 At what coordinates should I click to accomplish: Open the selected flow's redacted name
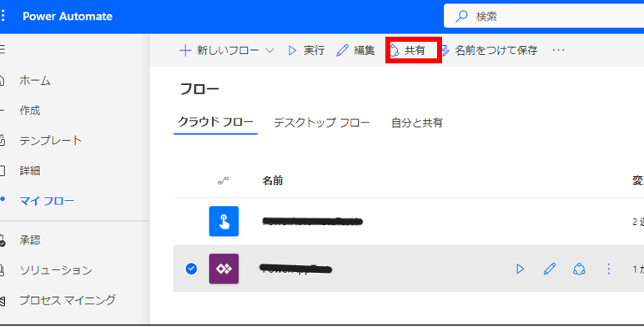296,269
